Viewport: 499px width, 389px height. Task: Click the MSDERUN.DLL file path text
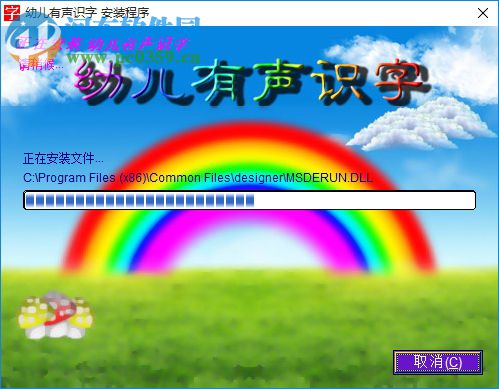[x=198, y=178]
